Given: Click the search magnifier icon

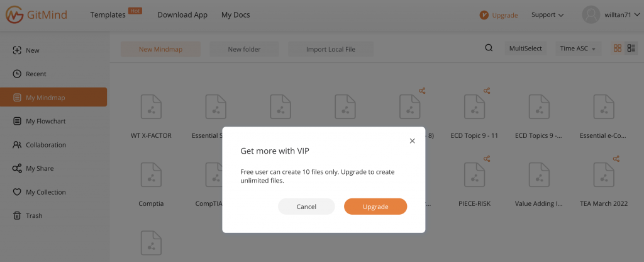Looking at the screenshot, I should click(489, 48).
